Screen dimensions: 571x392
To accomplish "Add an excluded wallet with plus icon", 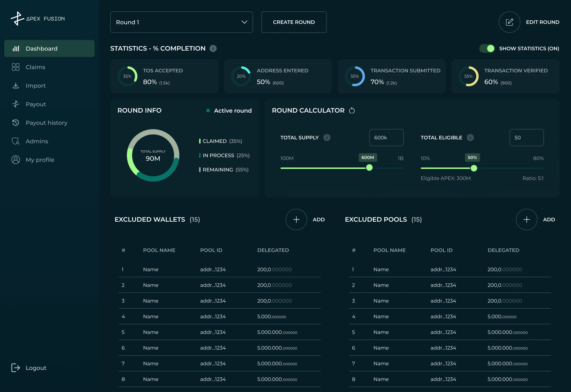I will [x=296, y=219].
